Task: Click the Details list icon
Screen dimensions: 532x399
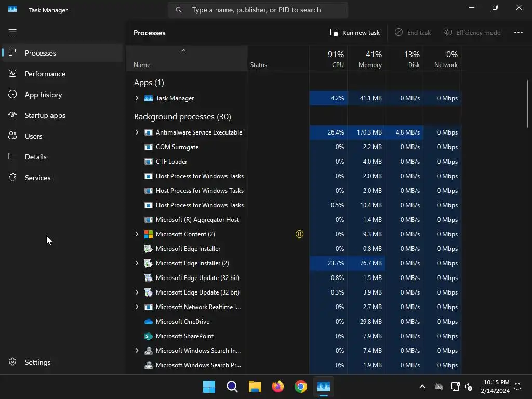Action: click(12, 156)
